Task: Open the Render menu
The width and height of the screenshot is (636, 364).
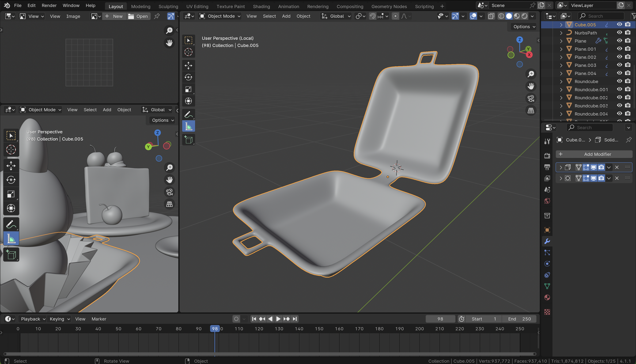Action: tap(49, 5)
